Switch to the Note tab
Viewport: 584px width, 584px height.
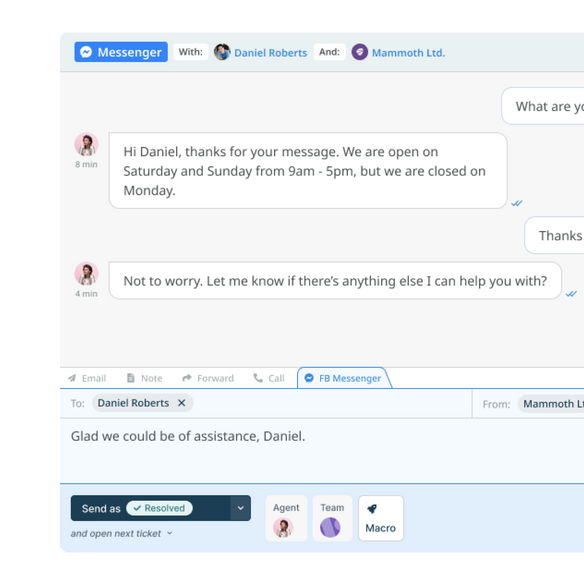(145, 378)
